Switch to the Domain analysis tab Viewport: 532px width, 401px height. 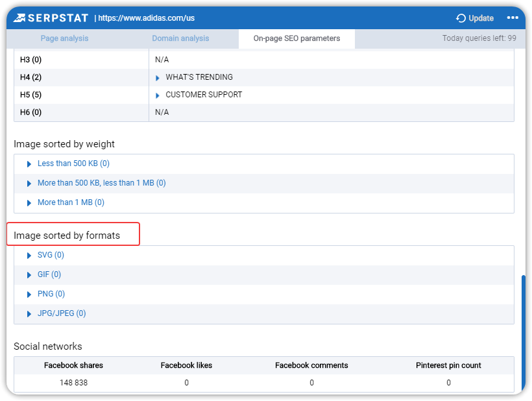pyautogui.click(x=180, y=38)
